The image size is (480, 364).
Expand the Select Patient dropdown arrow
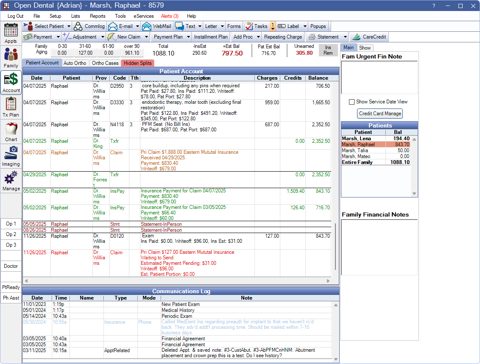pyautogui.click(x=69, y=26)
